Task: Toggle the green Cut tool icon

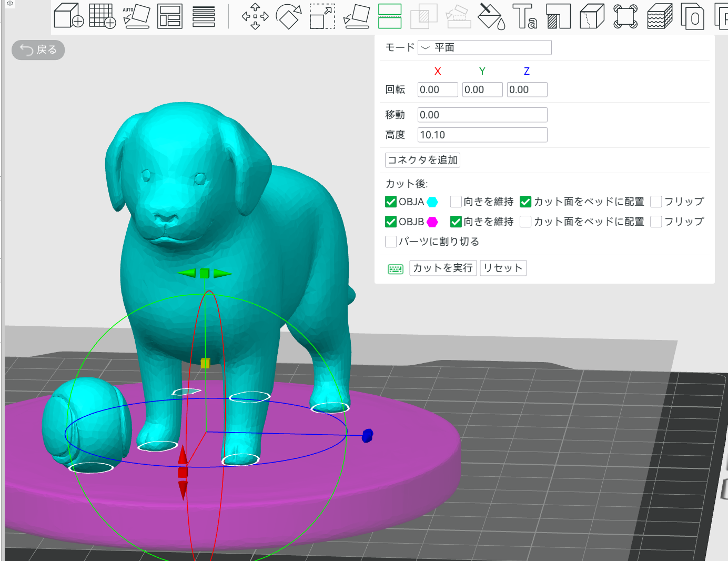Action: pyautogui.click(x=390, y=16)
